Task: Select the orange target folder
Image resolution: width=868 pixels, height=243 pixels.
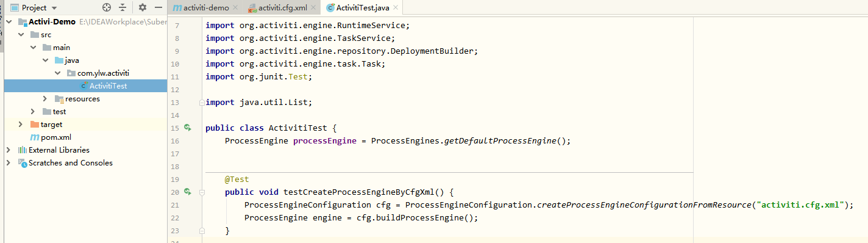Action: pos(51,125)
